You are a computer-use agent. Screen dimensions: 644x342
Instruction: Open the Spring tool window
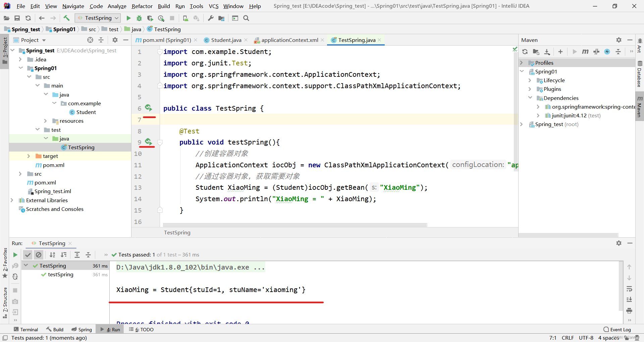pos(82,330)
